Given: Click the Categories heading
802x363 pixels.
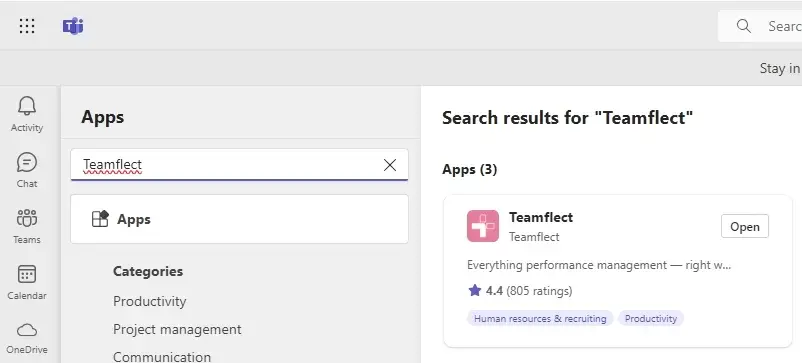Looking at the screenshot, I should click(x=148, y=271).
